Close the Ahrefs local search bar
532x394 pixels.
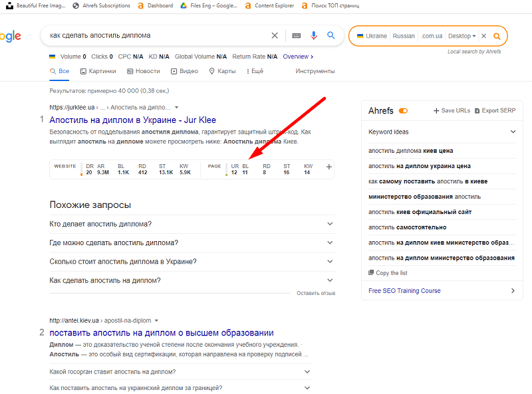point(483,36)
